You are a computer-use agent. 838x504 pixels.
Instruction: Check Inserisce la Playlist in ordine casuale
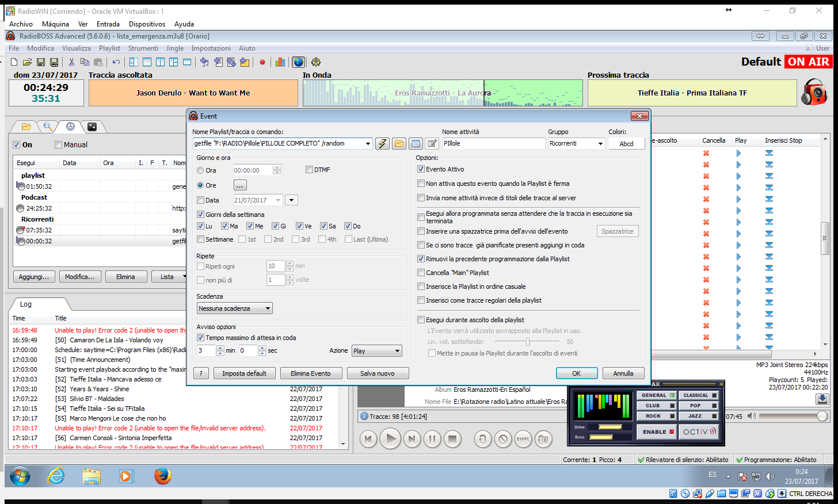(421, 287)
